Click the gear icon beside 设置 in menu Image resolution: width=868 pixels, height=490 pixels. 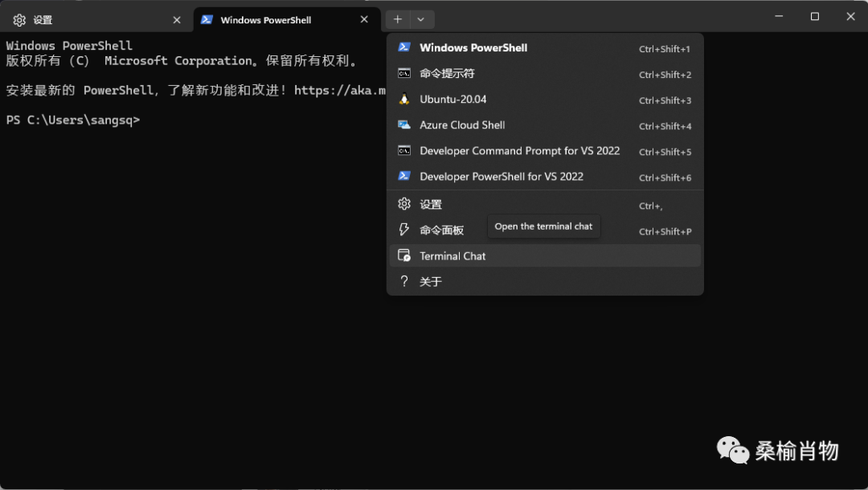(x=404, y=204)
